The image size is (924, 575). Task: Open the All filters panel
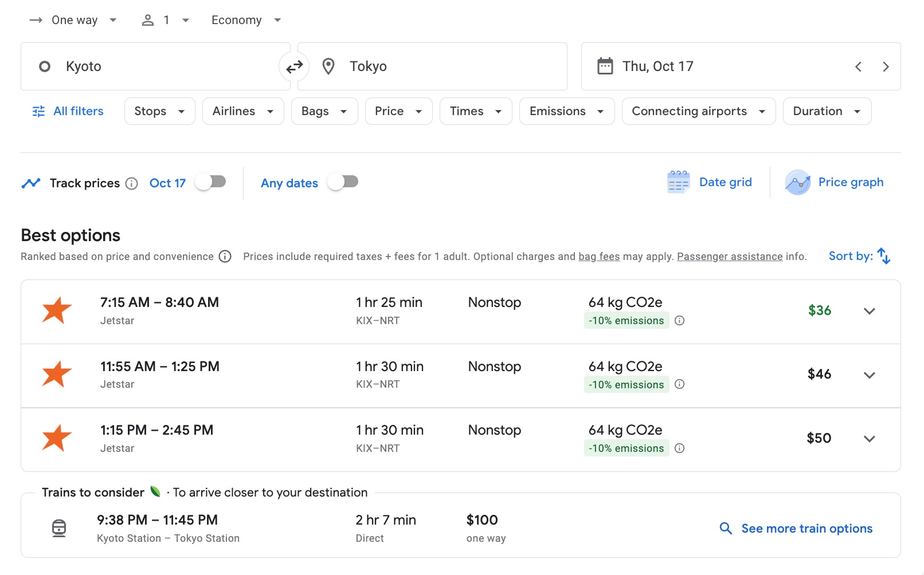coord(68,111)
